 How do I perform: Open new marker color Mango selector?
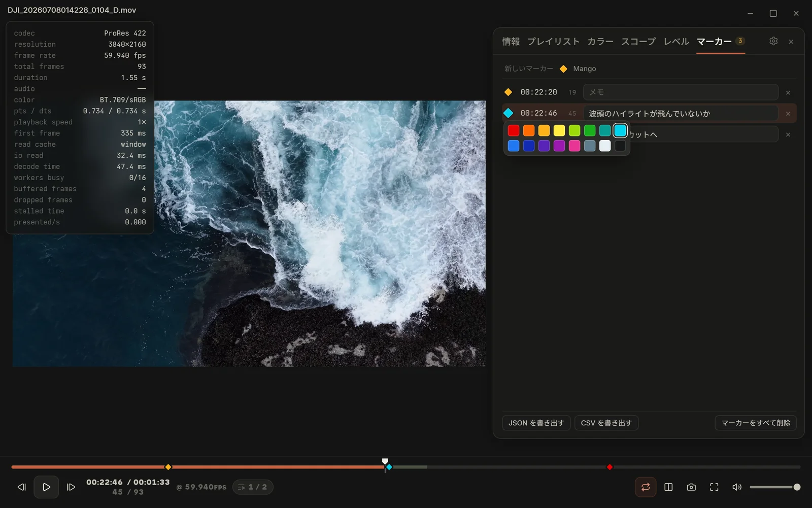(x=578, y=69)
